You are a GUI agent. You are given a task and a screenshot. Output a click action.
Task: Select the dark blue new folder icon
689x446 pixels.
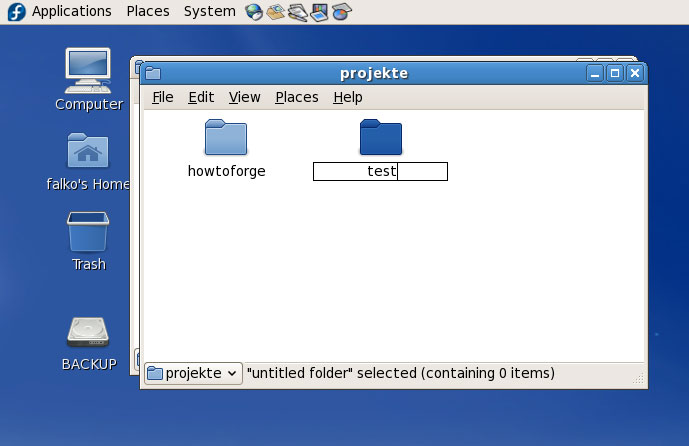(x=381, y=137)
